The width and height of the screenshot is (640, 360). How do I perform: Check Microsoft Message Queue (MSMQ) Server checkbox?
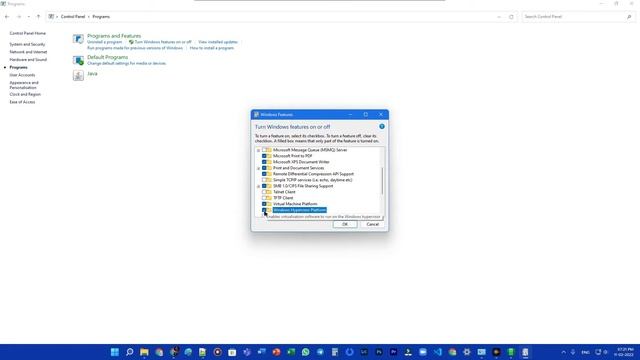[264, 150]
